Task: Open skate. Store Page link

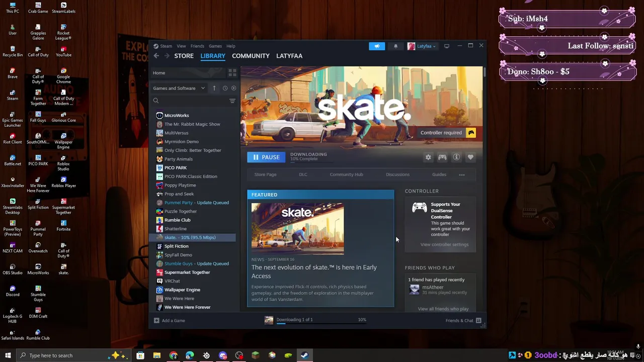Action: (x=265, y=174)
